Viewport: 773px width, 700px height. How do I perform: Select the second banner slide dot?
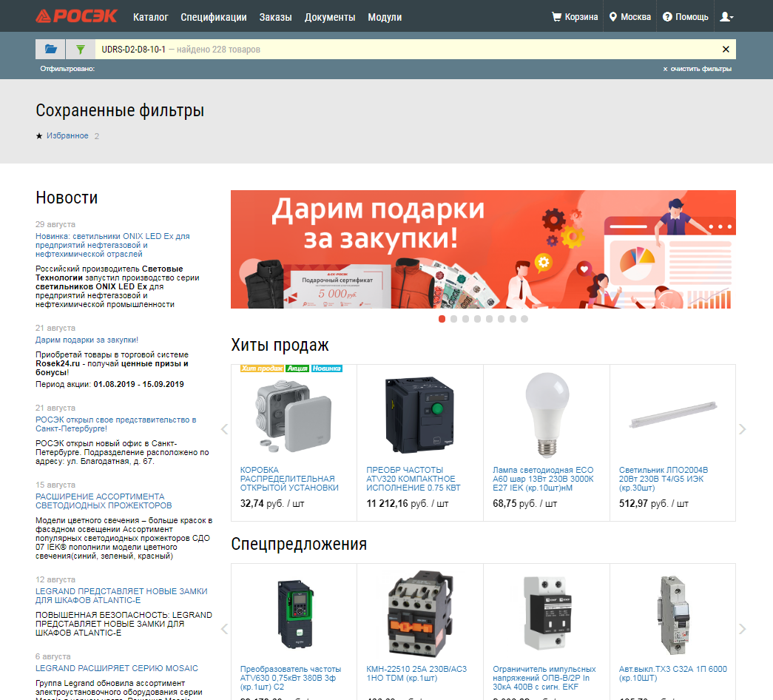(x=453, y=319)
